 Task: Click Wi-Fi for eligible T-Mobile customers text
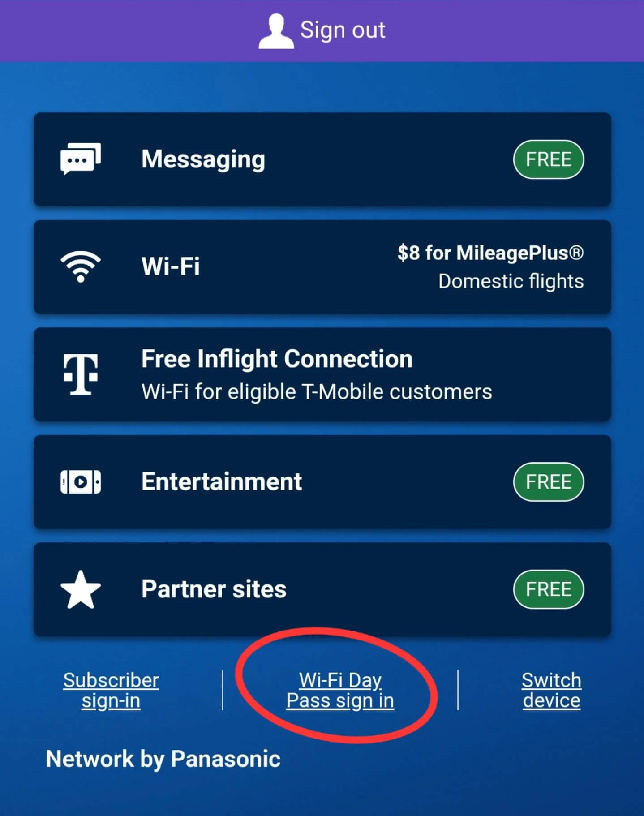pyautogui.click(x=317, y=392)
